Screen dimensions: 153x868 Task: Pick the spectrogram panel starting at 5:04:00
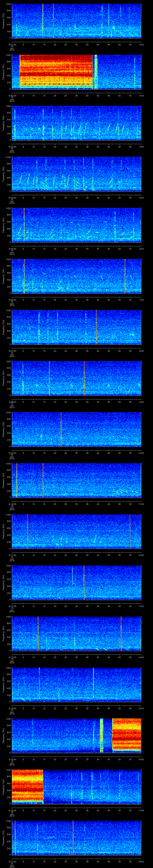click(x=76, y=174)
